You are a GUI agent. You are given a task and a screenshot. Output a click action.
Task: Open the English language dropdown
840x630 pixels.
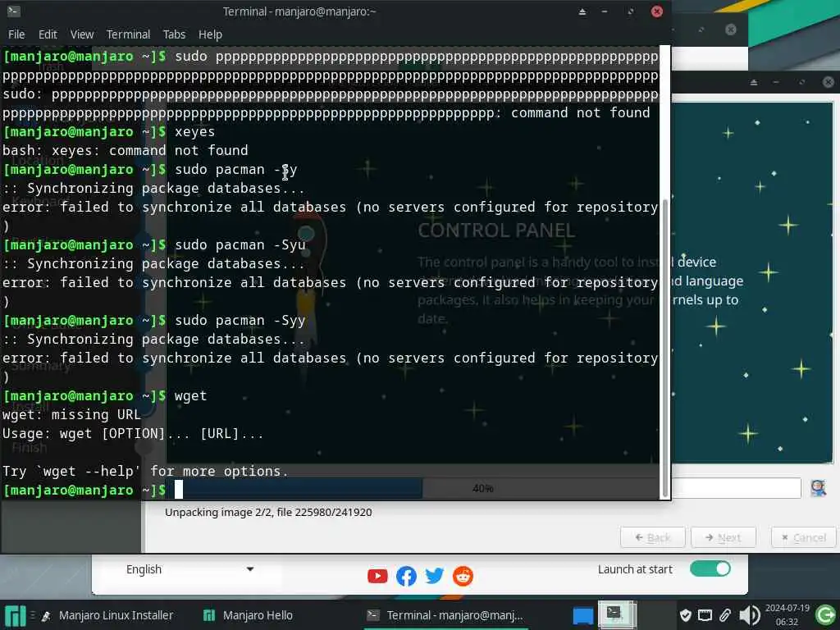click(189, 569)
